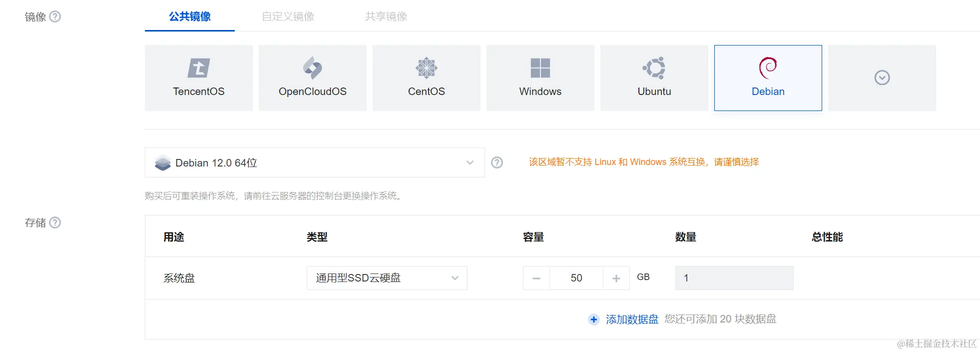Click the quantity field showing 1
The height and width of the screenshot is (352, 980).
tap(734, 278)
